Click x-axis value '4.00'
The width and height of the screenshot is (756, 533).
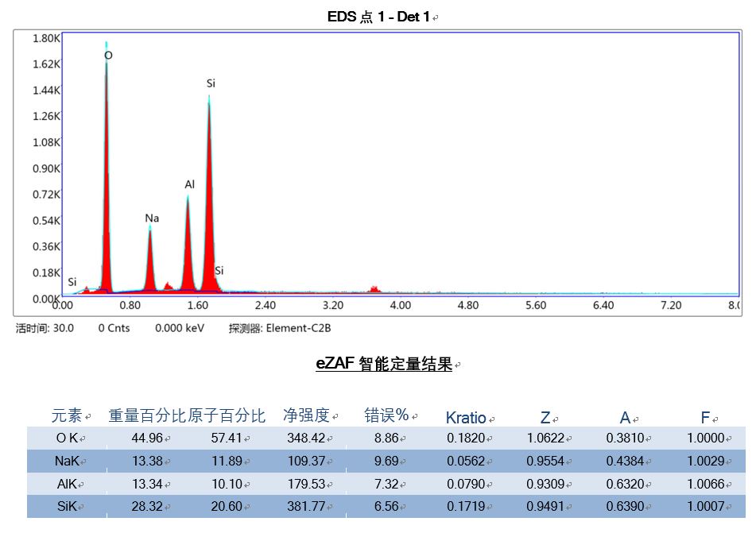pos(400,305)
